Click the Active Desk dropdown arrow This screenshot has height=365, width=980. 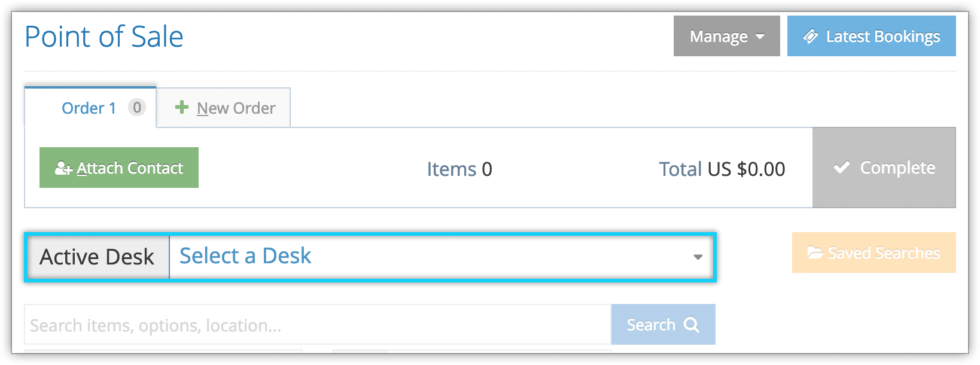[698, 257]
